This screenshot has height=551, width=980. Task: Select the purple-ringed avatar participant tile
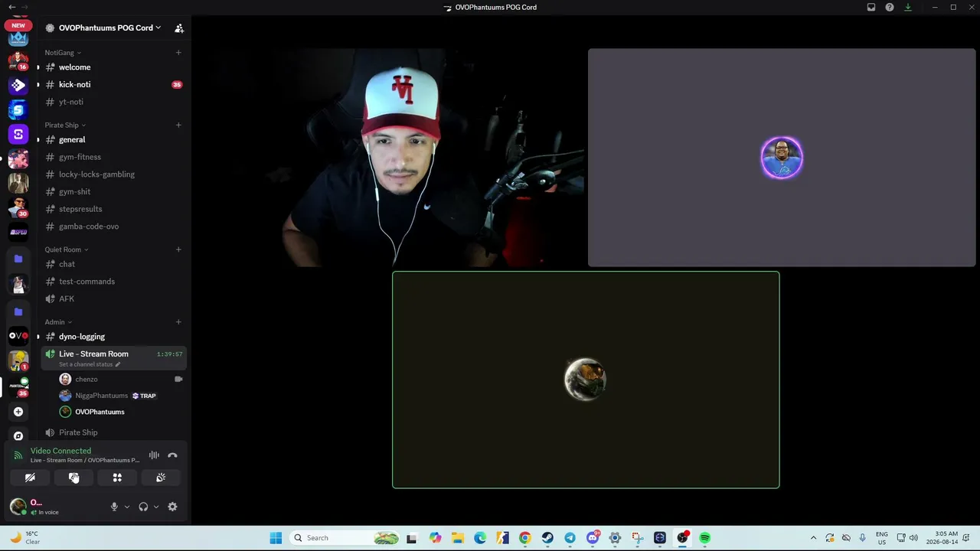[x=782, y=158]
